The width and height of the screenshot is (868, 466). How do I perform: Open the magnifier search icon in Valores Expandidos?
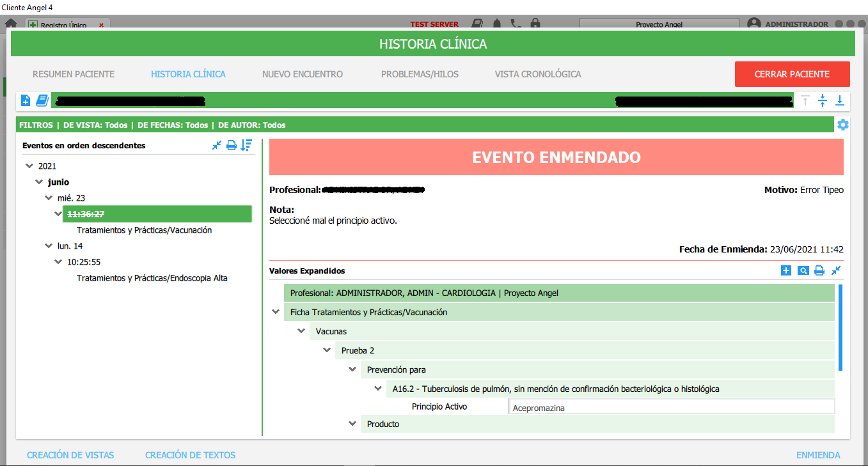coord(803,270)
